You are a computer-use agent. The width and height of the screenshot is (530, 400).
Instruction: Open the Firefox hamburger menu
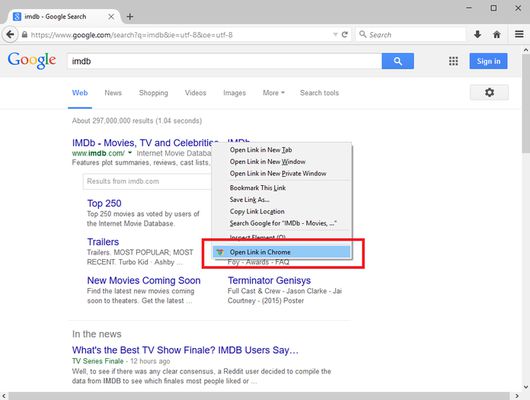click(x=519, y=34)
